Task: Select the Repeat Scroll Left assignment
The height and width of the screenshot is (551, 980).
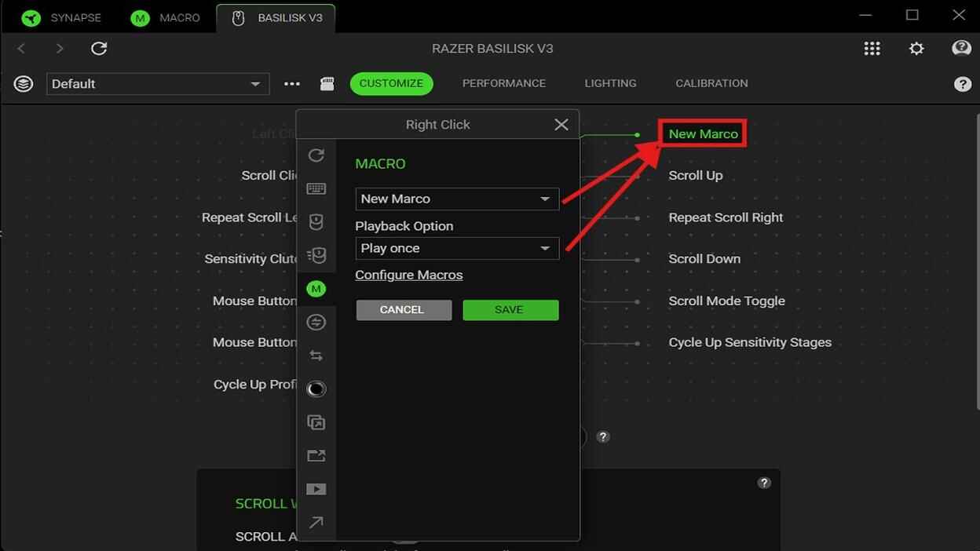Action: point(249,217)
